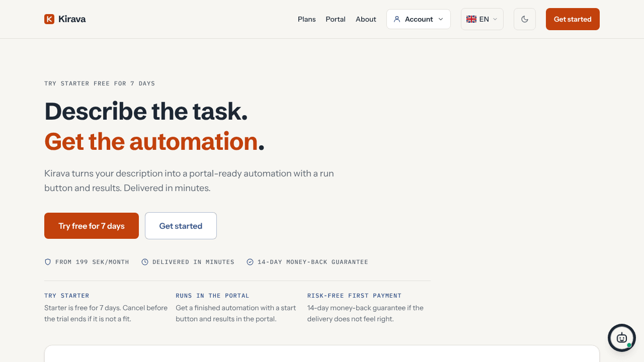Click the header Get started button
The image size is (644, 362).
coord(573,19)
